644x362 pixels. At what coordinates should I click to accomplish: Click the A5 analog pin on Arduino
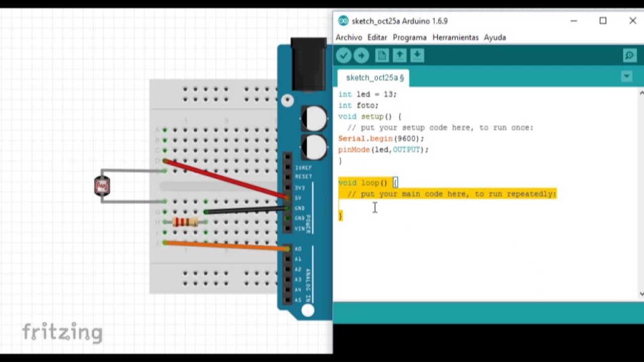click(287, 300)
